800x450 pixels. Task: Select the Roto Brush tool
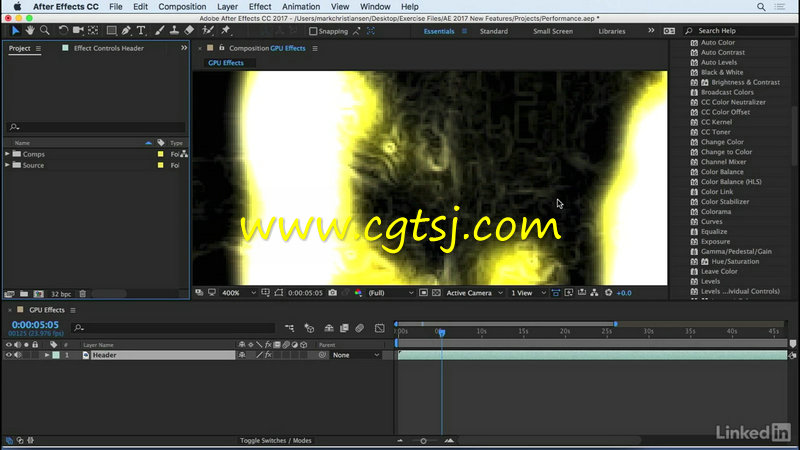point(207,31)
